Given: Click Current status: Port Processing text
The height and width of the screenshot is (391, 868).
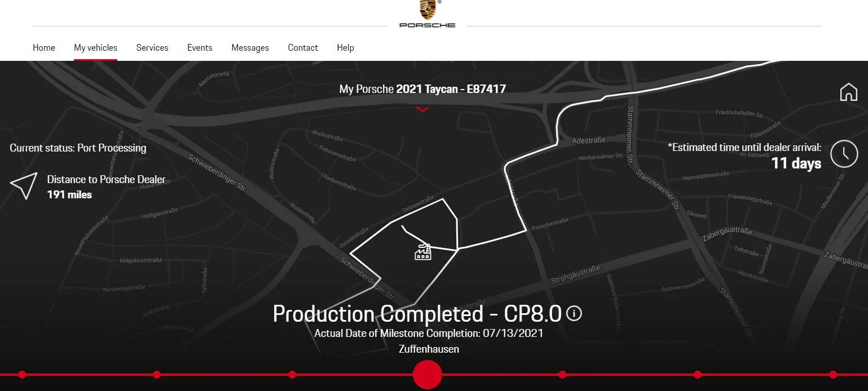Looking at the screenshot, I should coord(78,148).
